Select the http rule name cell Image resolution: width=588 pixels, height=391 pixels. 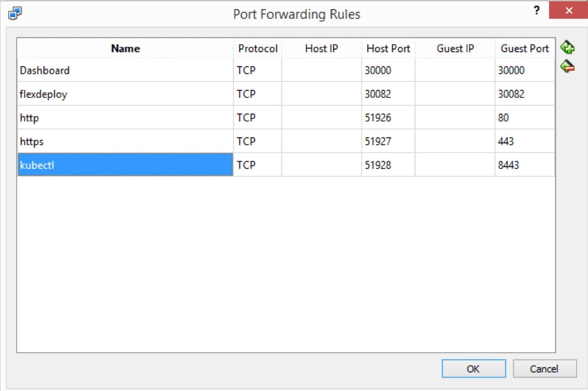[x=125, y=118]
